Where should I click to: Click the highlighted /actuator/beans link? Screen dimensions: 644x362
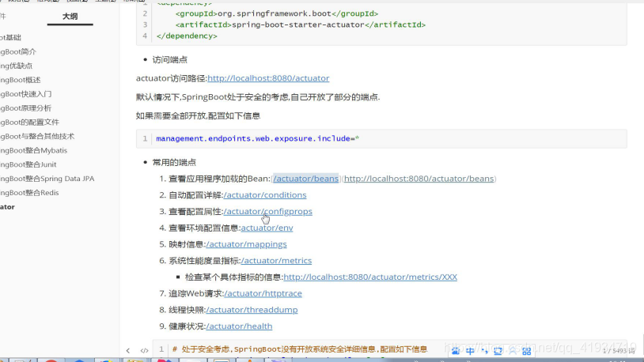point(306,179)
